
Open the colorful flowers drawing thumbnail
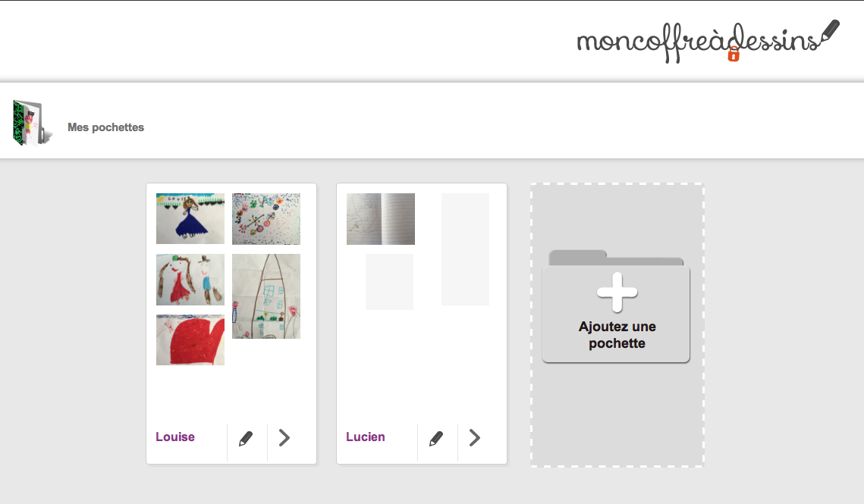[x=266, y=219]
